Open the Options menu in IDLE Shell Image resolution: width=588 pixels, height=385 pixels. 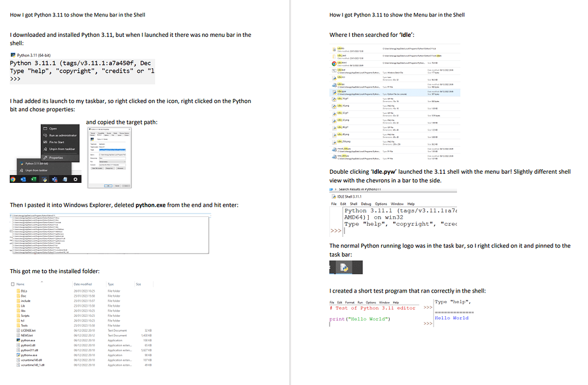tap(381, 204)
